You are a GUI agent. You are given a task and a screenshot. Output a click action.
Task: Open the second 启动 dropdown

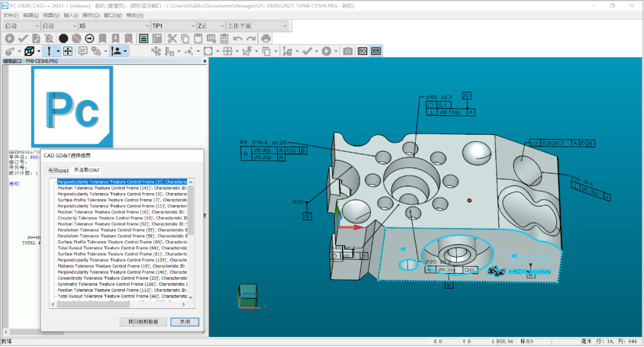(x=59, y=26)
